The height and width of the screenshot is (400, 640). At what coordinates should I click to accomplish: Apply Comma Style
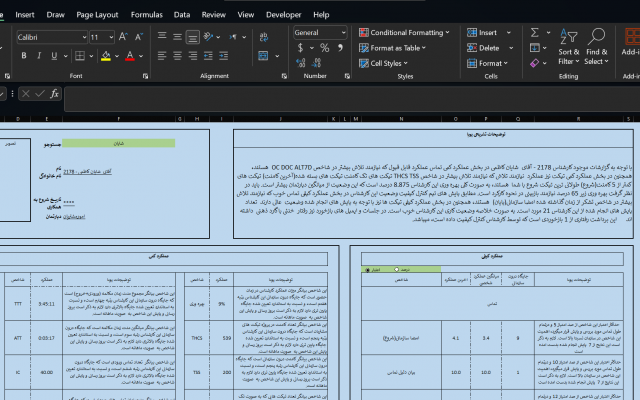pyautogui.click(x=340, y=48)
